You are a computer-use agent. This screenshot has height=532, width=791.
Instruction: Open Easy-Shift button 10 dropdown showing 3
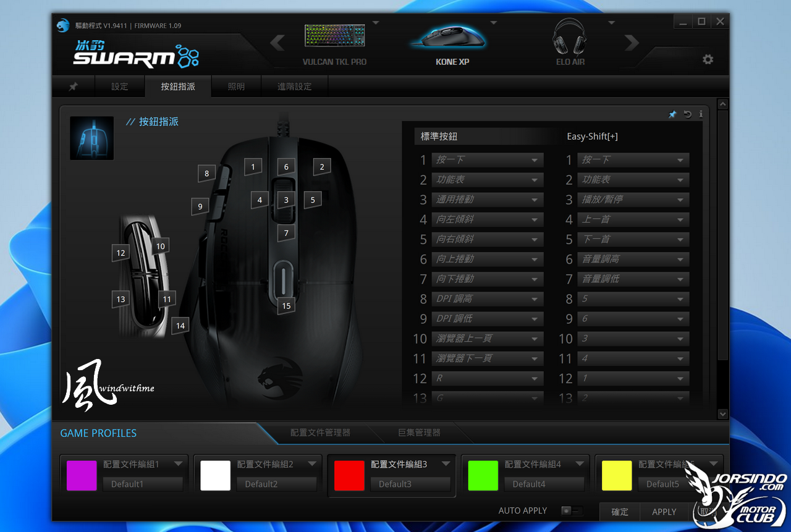pyautogui.click(x=633, y=339)
